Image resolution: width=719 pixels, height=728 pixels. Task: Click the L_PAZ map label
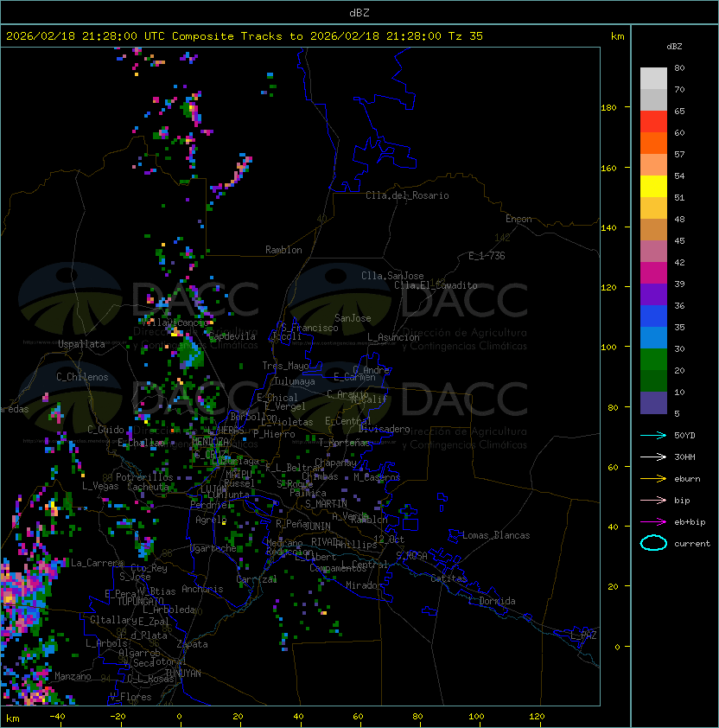click(x=583, y=635)
